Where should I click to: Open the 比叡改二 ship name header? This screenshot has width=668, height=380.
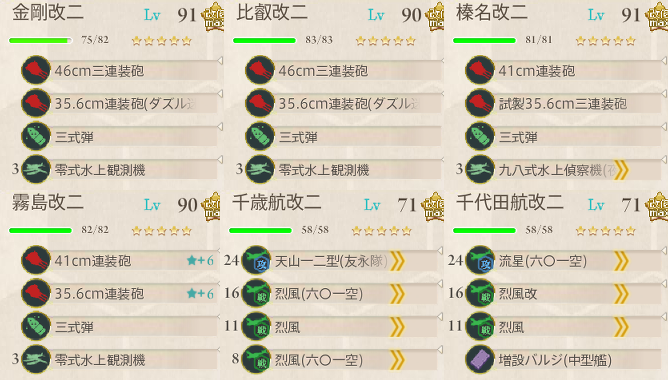[x=272, y=13]
